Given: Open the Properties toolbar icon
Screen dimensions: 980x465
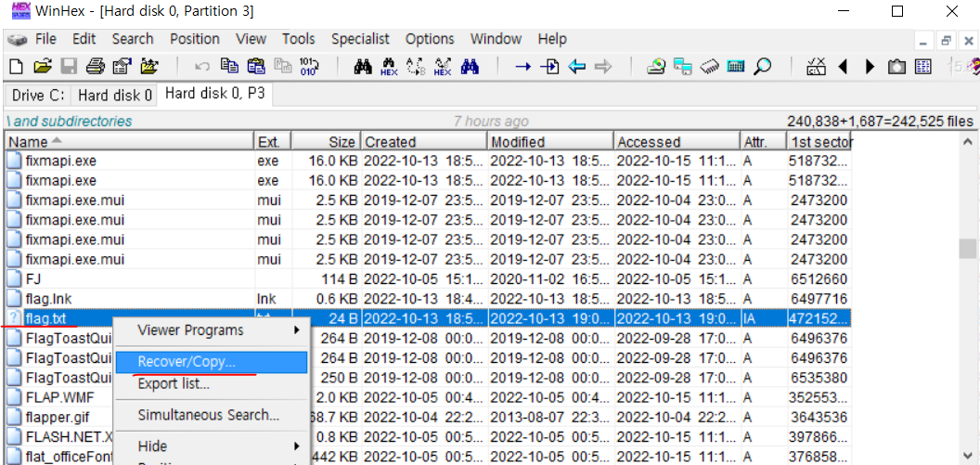Looking at the screenshot, I should 122,66.
